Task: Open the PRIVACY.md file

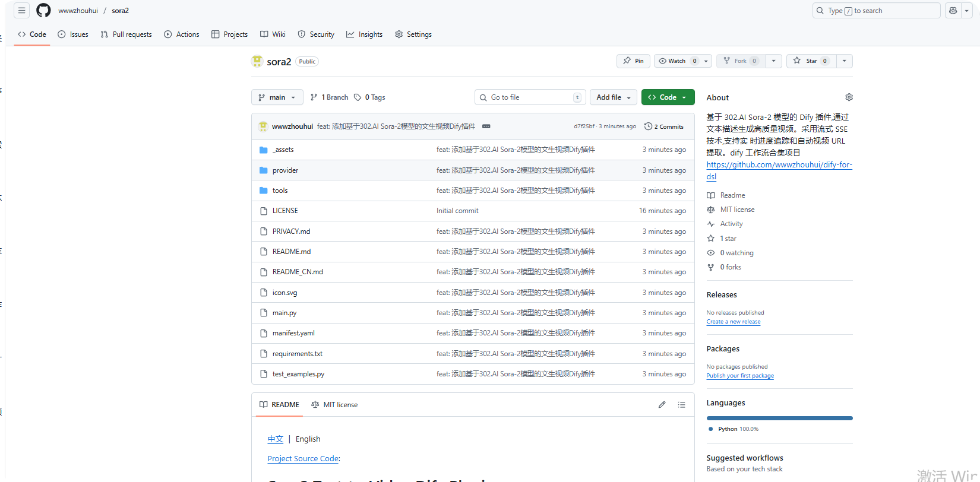Action: [291, 232]
